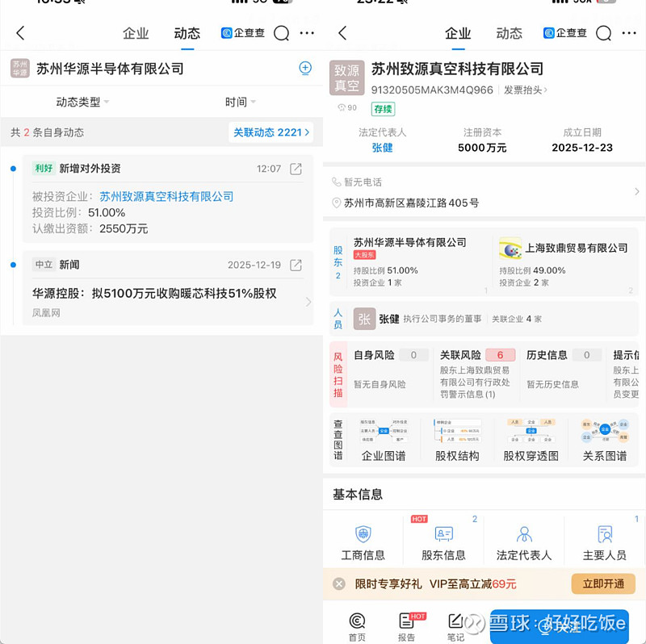Open 股东信息 section

(x=443, y=542)
